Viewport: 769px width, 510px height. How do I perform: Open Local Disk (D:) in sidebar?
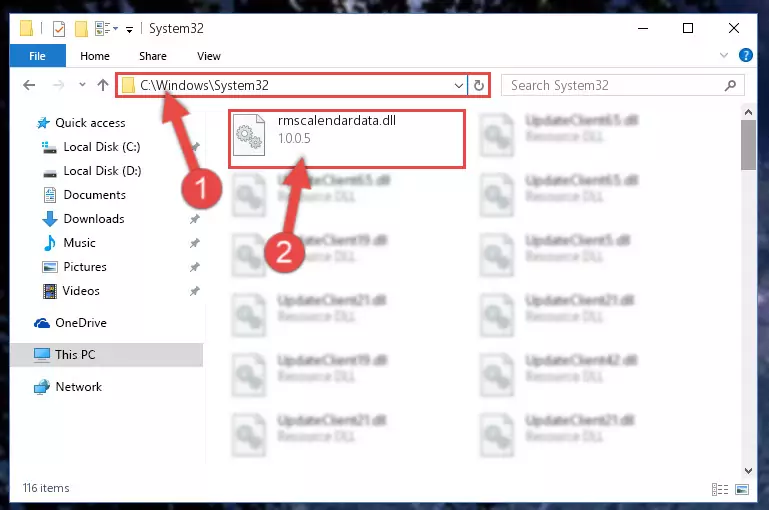(x=92, y=171)
